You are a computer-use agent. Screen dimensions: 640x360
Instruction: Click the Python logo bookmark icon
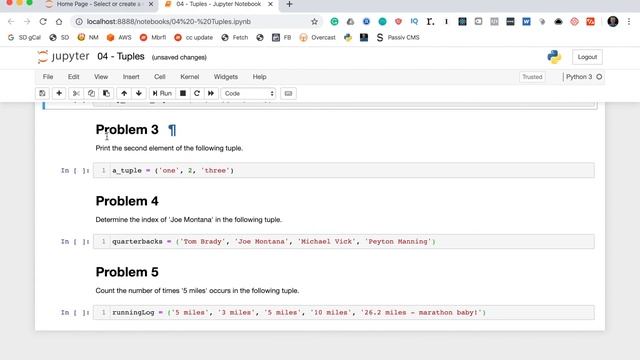coord(348,38)
